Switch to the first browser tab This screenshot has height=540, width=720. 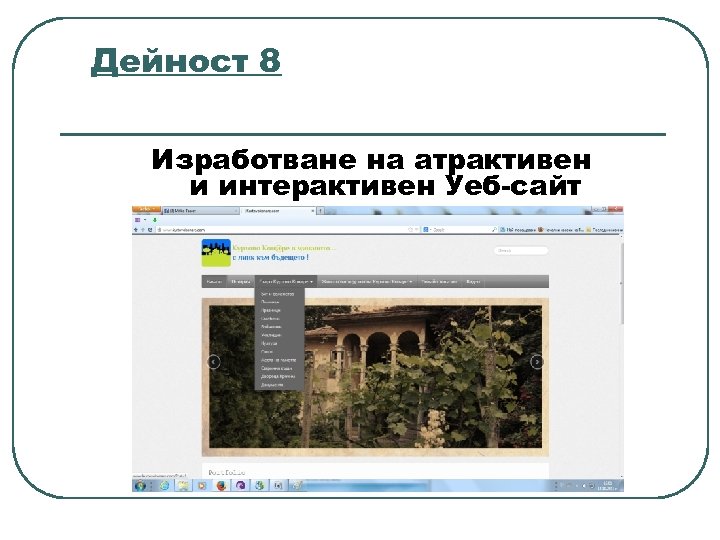[x=201, y=211]
